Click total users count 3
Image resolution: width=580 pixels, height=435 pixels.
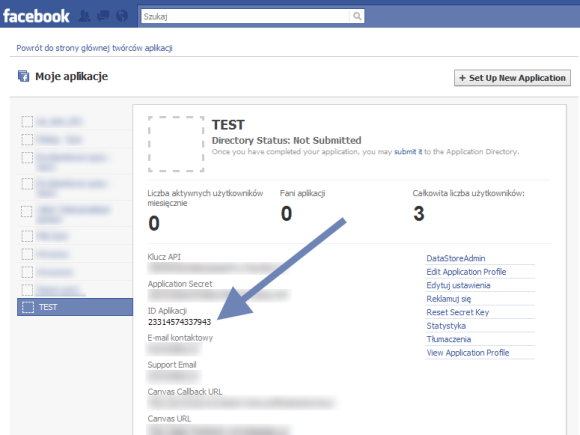419,213
